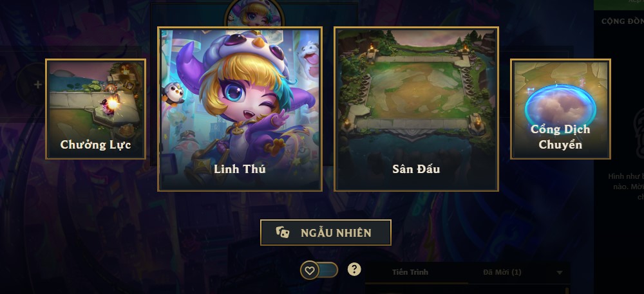Click the dice icon on the random button
Screen dimensions: 644x294
(283, 233)
